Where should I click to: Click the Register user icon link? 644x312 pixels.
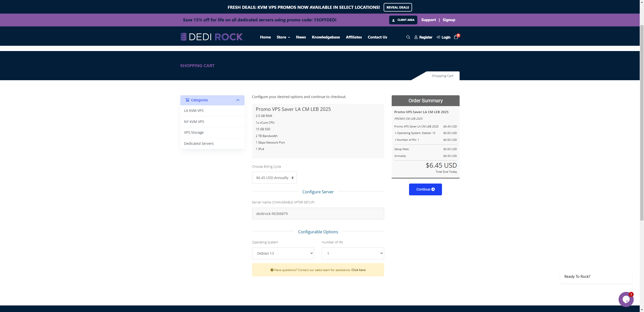tap(423, 37)
